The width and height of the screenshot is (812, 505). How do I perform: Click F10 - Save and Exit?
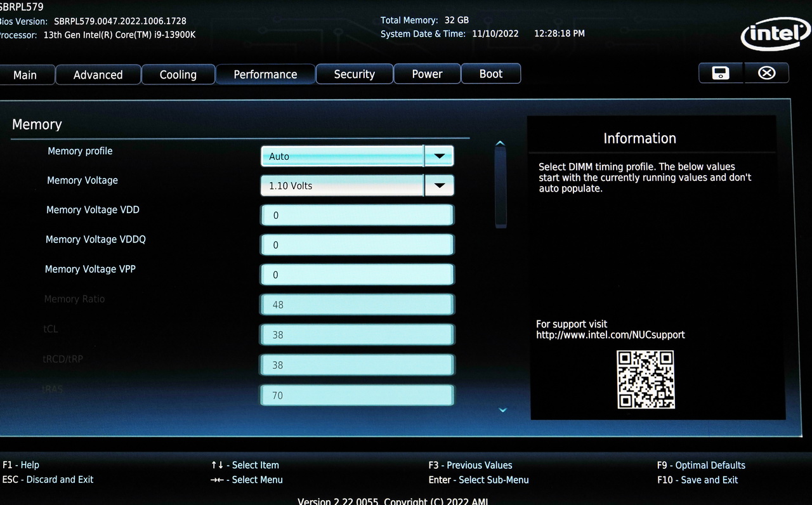[x=697, y=480]
